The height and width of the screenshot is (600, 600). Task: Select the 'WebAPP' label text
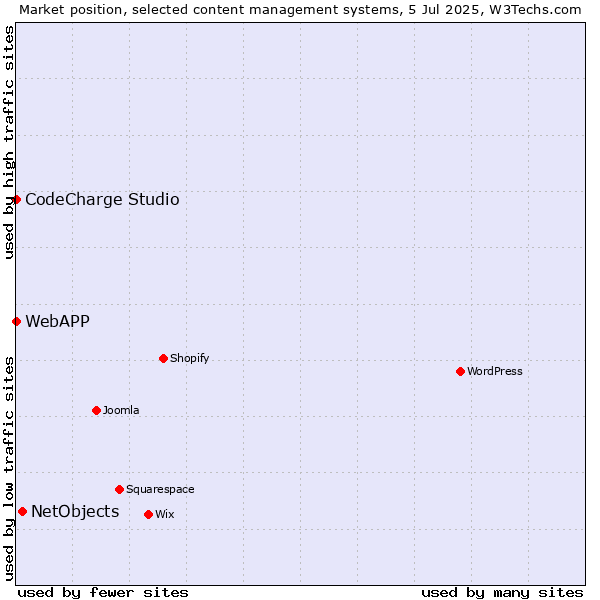pyautogui.click(x=57, y=321)
